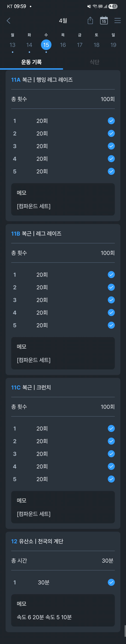Viewport: 126px width, 644px height.
Task: Tap the 4월 month title
Action: pos(63,20)
